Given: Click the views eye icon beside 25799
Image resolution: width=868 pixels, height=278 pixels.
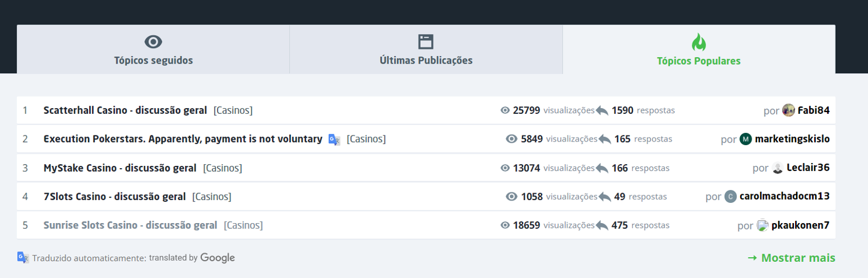Looking at the screenshot, I should coord(505,110).
